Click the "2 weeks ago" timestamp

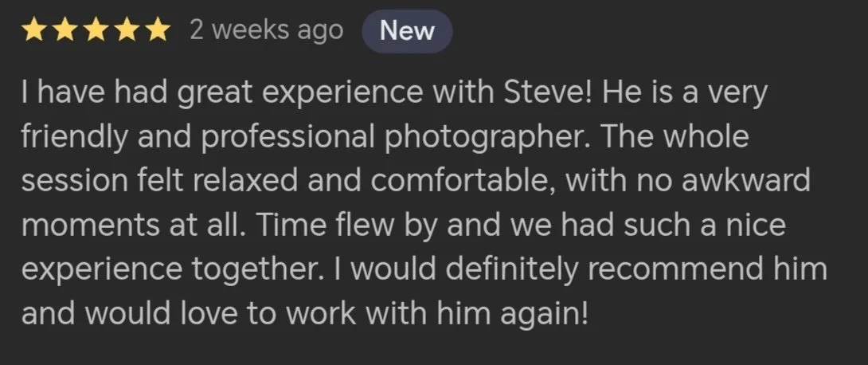[266, 30]
